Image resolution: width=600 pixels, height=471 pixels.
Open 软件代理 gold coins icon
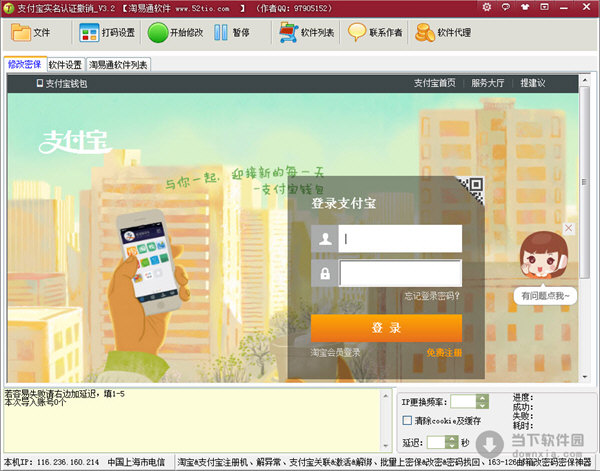(425, 33)
